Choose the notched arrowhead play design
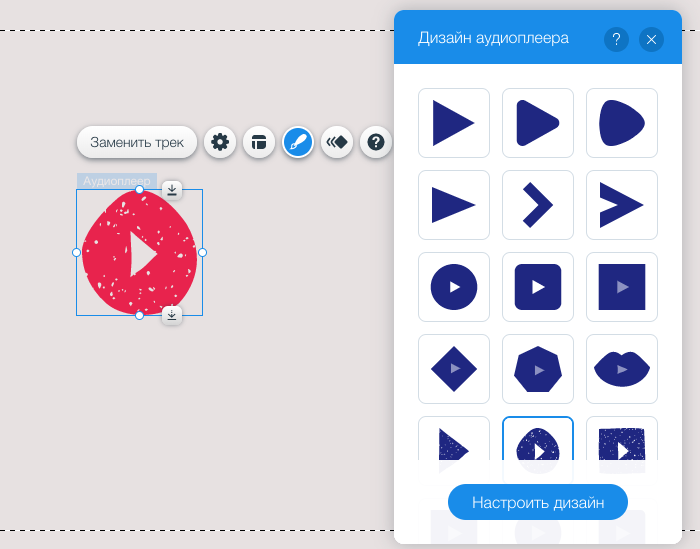This screenshot has height=549, width=700. (x=622, y=205)
